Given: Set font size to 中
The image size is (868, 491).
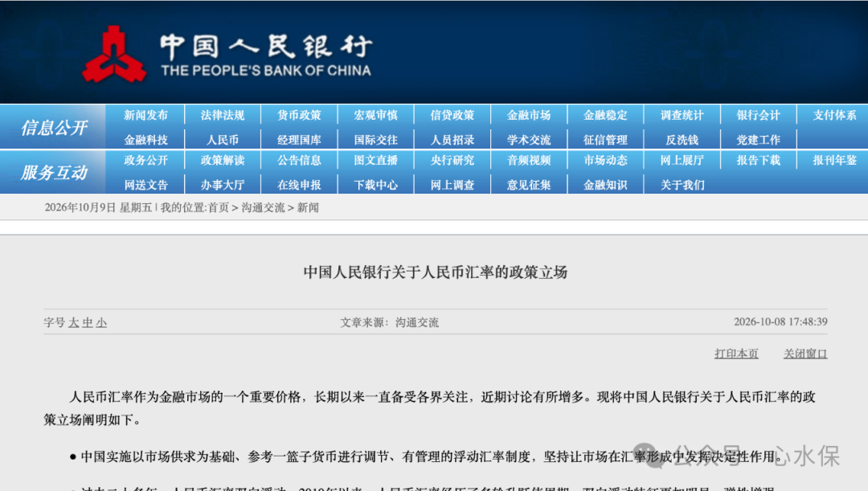Looking at the screenshot, I should pos(88,323).
